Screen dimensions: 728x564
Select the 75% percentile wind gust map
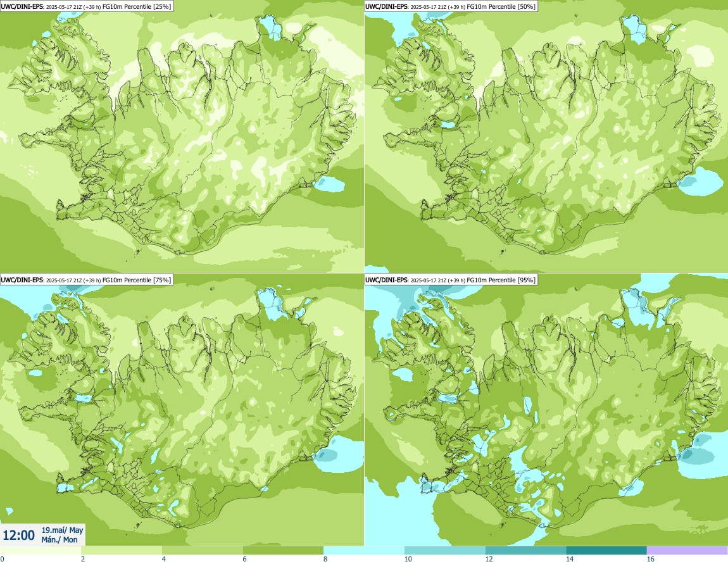click(182, 410)
